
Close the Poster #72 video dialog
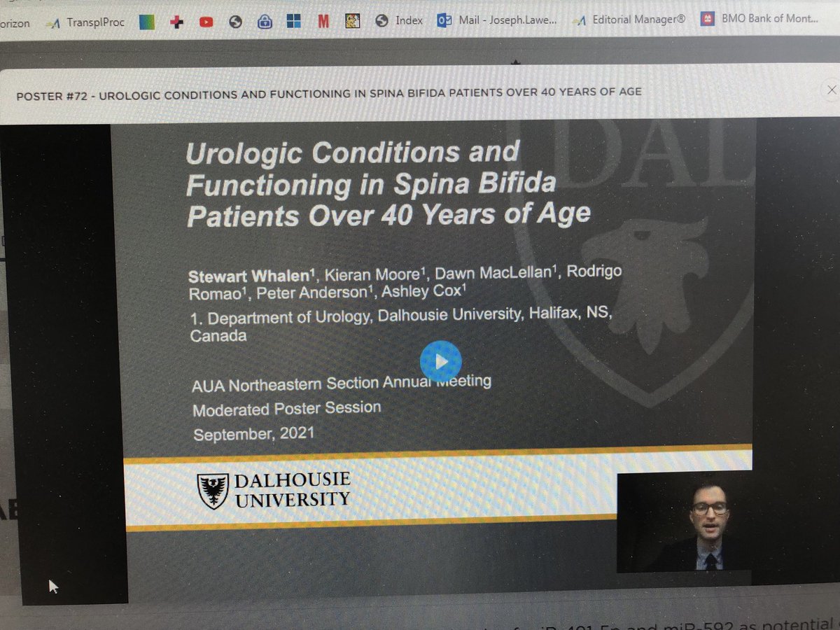coord(831,90)
